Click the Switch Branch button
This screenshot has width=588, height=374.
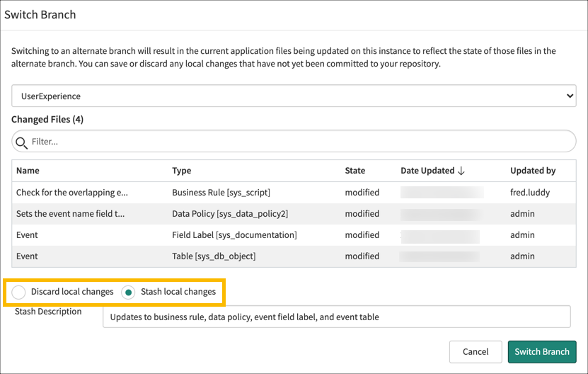542,352
